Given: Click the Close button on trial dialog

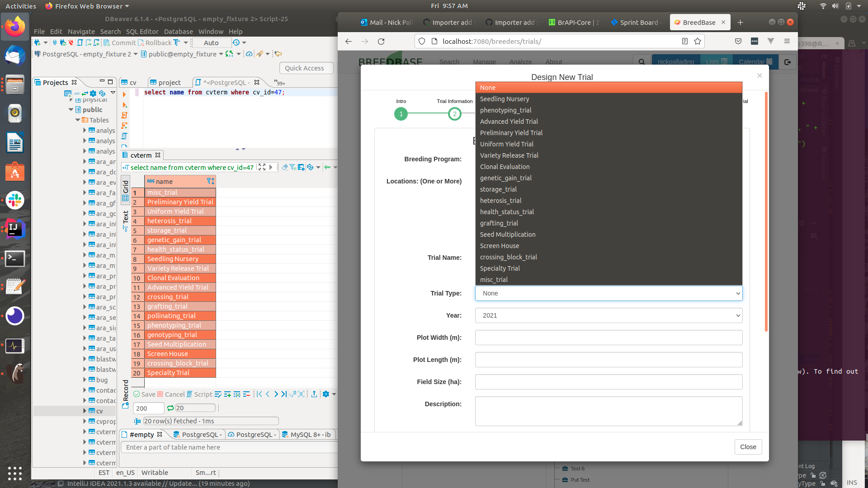Looking at the screenshot, I should 748,447.
